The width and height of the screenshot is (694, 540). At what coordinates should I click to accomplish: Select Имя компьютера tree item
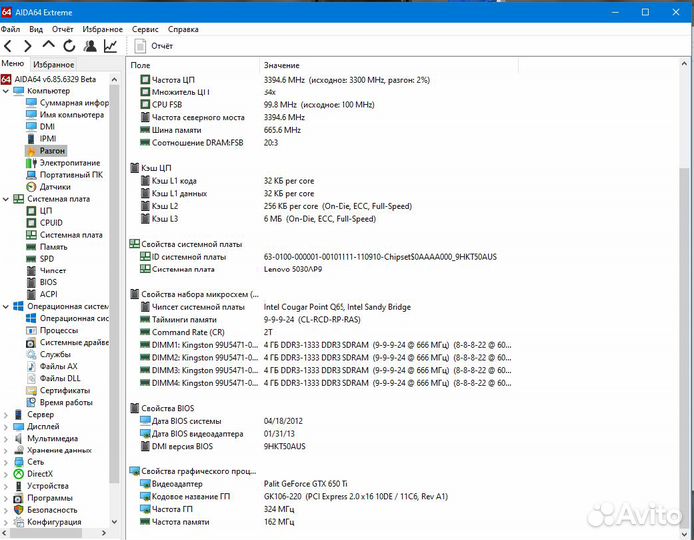click(x=65, y=115)
